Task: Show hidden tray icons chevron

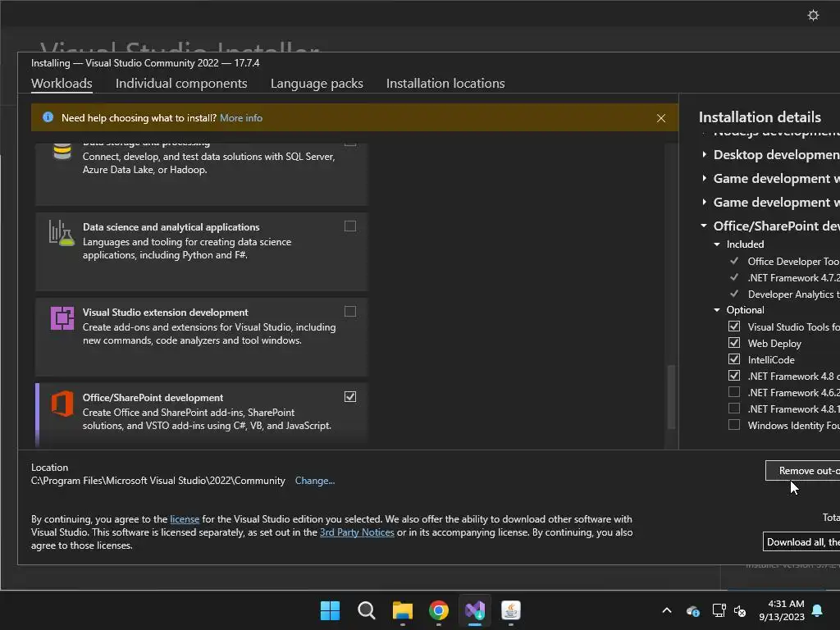Action: point(667,610)
